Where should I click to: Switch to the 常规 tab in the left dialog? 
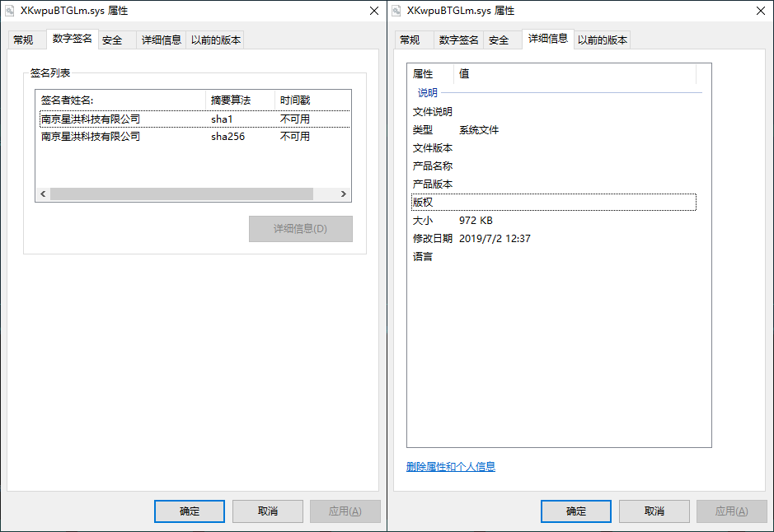point(23,40)
